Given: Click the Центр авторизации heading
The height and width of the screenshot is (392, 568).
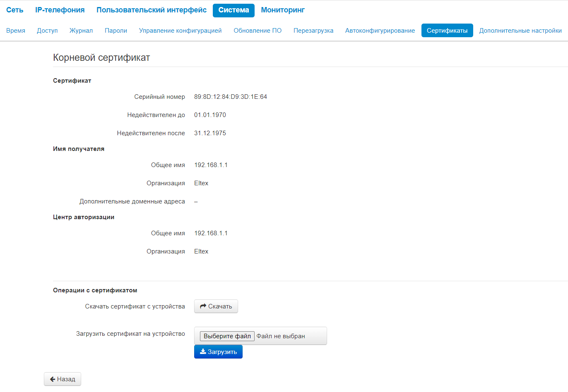Looking at the screenshot, I should click(84, 217).
